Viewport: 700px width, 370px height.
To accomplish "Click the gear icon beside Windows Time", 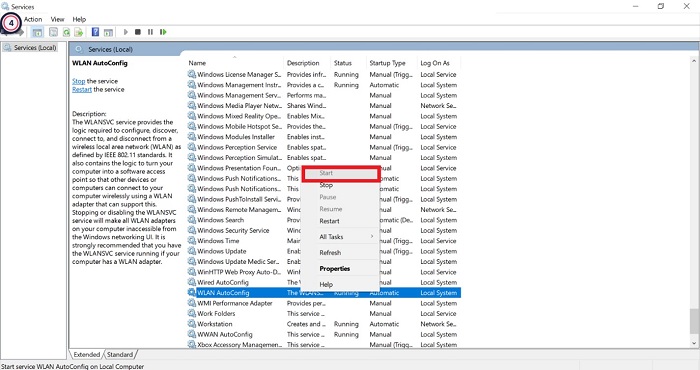I will 192,241.
